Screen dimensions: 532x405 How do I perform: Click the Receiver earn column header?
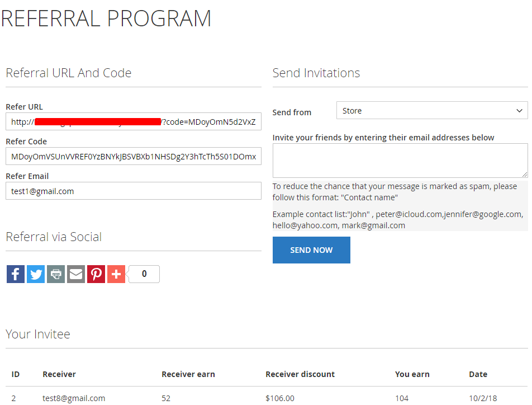[188, 374]
